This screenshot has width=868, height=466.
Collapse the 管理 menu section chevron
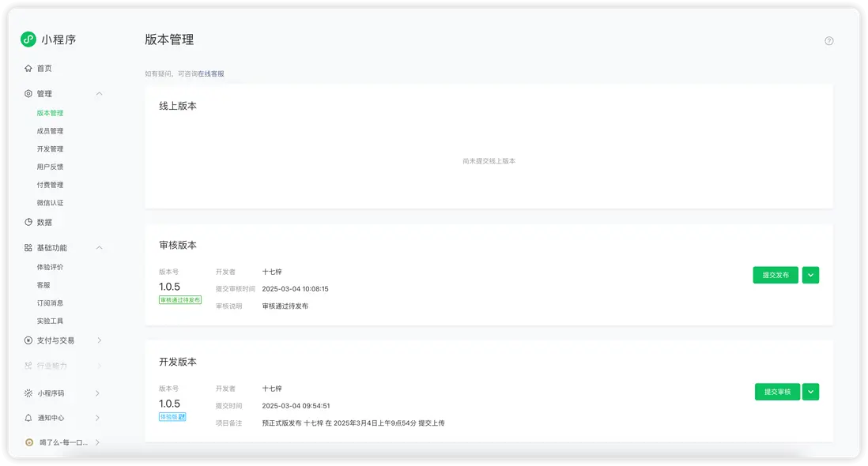coord(99,93)
